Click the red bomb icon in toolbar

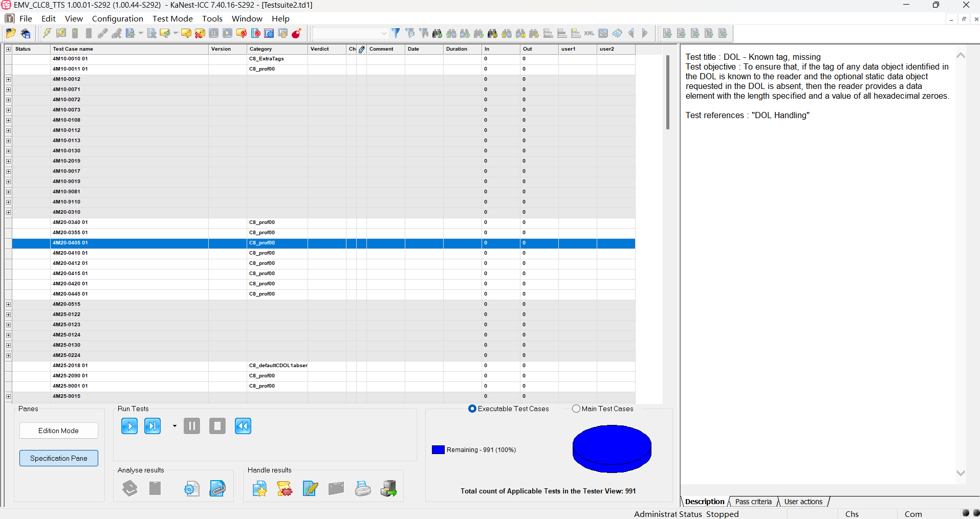296,33
